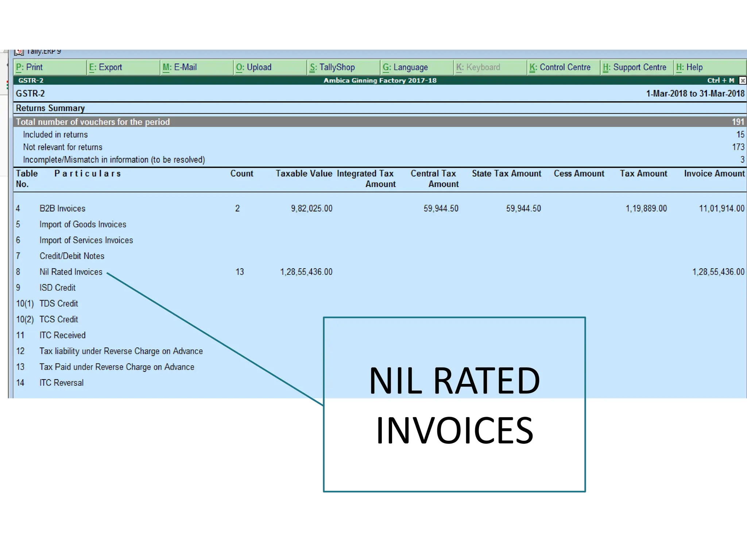Click the Count column header
747x560 pixels.
pyautogui.click(x=241, y=174)
